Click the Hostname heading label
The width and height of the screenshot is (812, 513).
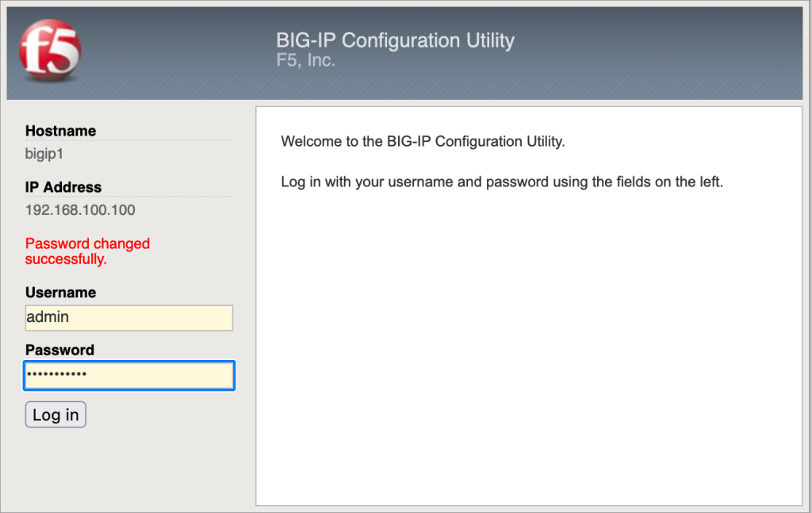pos(60,131)
